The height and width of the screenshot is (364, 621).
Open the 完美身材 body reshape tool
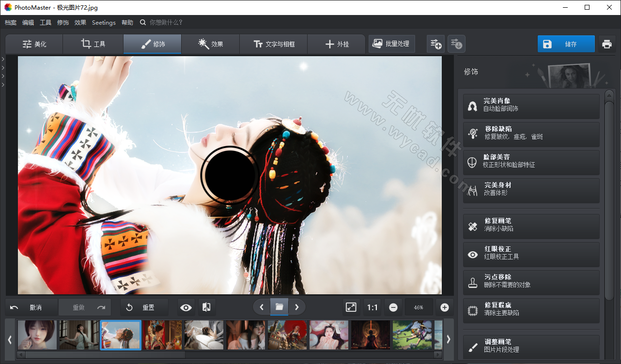tap(531, 190)
